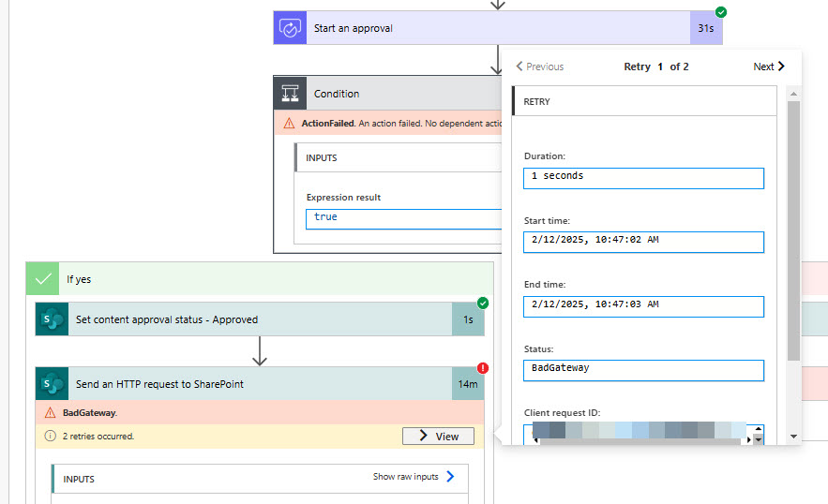The width and height of the screenshot is (828, 504).
Task: Open Show raw inputs link
Action: click(x=414, y=477)
